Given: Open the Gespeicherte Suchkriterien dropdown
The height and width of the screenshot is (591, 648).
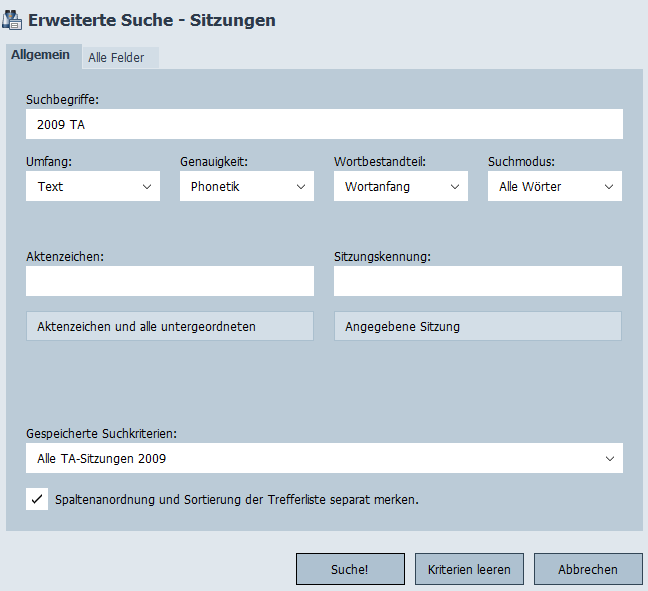Looking at the screenshot, I should coord(324,458).
